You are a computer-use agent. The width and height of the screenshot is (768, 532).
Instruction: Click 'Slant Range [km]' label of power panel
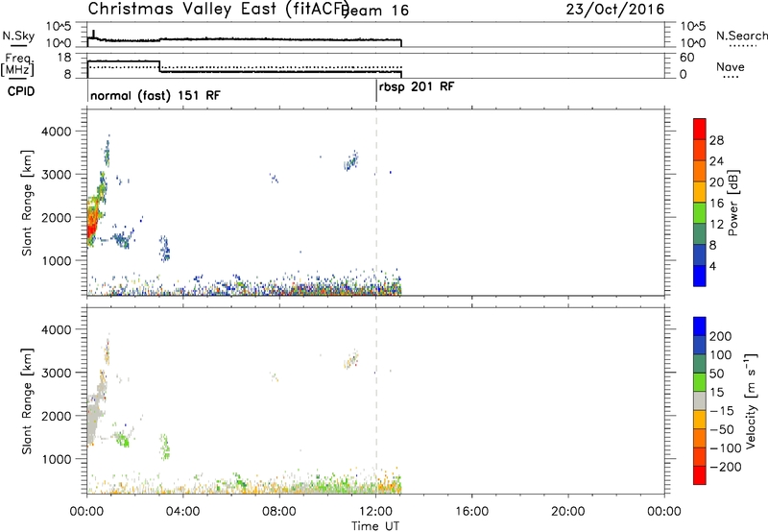click(27, 203)
